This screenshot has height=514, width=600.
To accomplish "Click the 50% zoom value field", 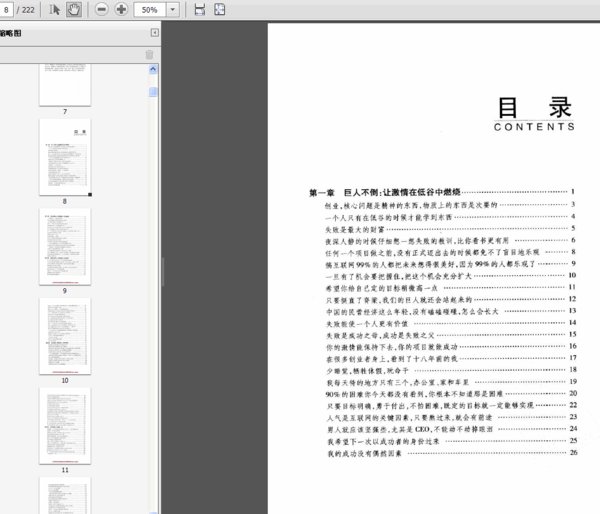I will coord(150,10).
